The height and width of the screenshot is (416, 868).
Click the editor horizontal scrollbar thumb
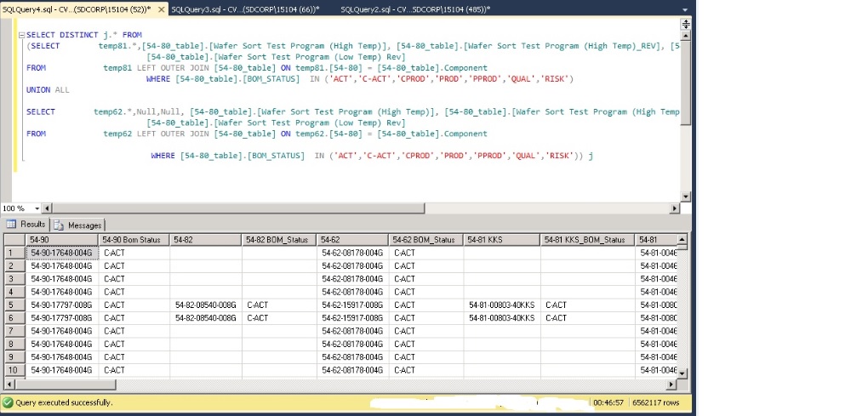point(238,208)
